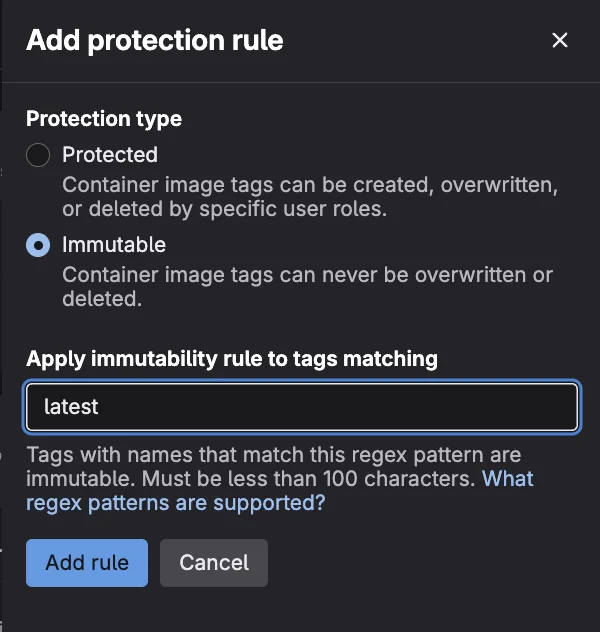Image resolution: width=600 pixels, height=632 pixels.
Task: Select the Immutable radio button
Action: coord(38,245)
